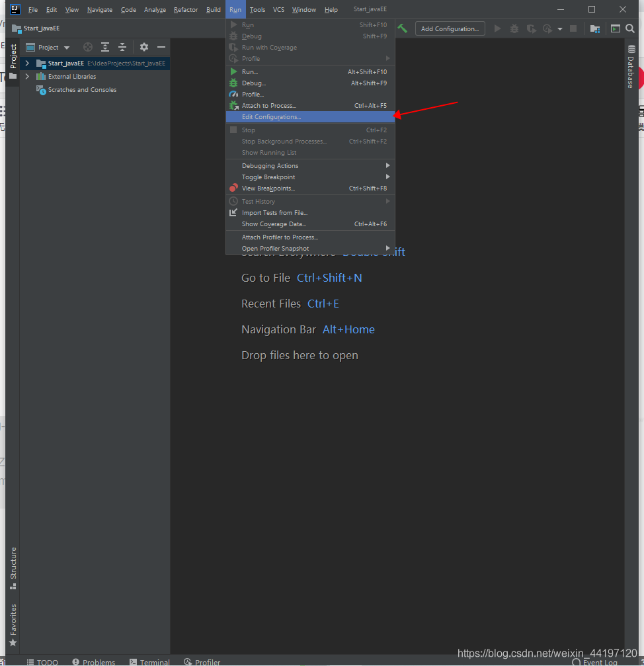This screenshot has height=666, width=644.
Task: Click the Add Configuration... button
Action: (x=450, y=28)
